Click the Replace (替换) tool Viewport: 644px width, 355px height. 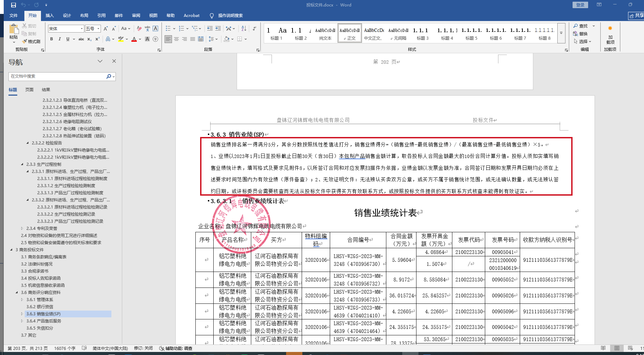[x=580, y=34]
